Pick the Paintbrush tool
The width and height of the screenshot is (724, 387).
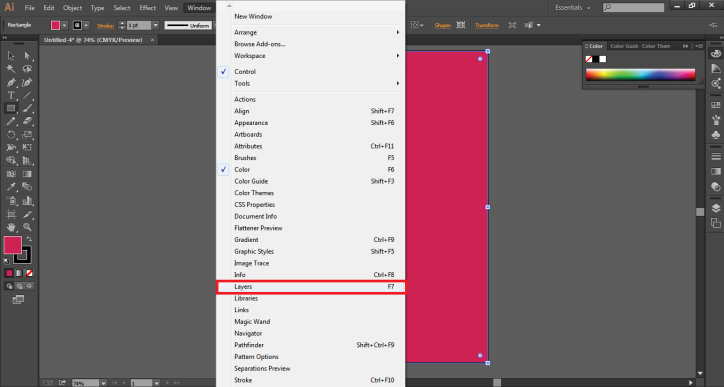(27, 109)
